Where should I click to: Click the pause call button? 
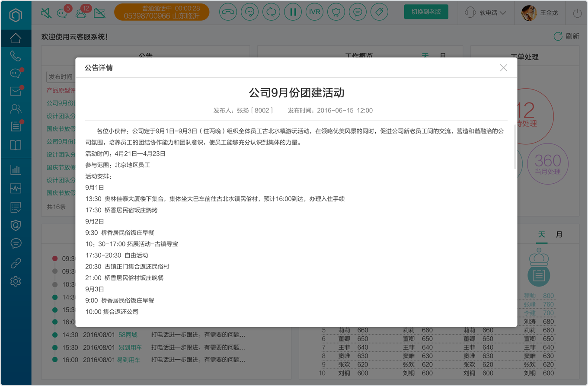point(293,12)
